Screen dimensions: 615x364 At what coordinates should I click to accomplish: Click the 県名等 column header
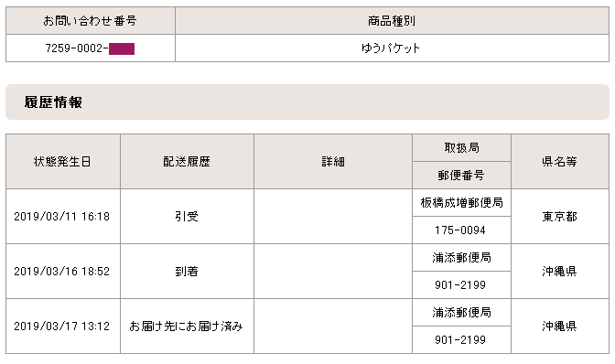560,162
